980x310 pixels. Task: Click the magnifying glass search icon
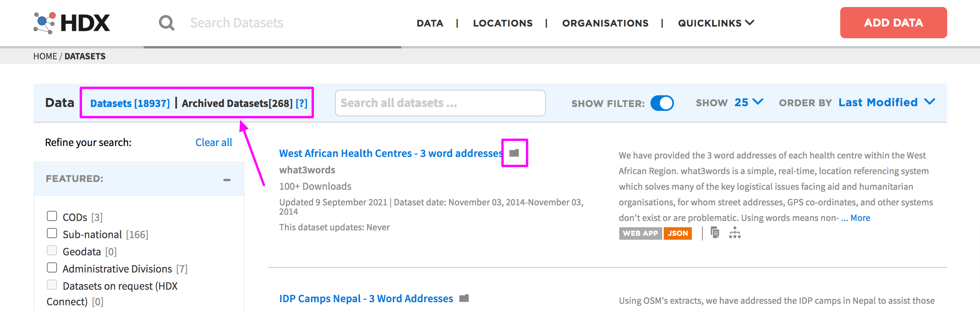pos(167,23)
